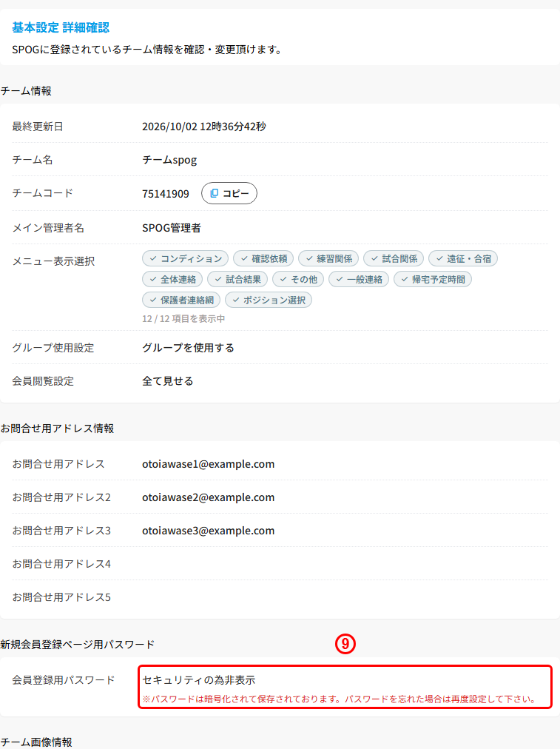This screenshot has width=560, height=749.
Task: Select the 基本設定 詳細確認 heading
Action: tap(61, 27)
